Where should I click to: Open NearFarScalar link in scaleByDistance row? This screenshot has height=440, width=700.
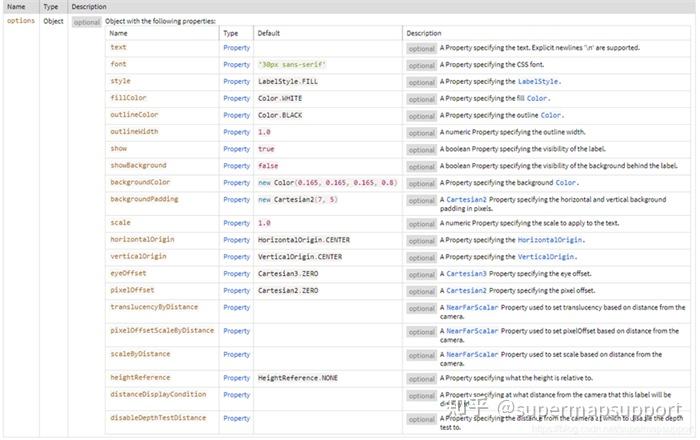[x=474, y=354]
